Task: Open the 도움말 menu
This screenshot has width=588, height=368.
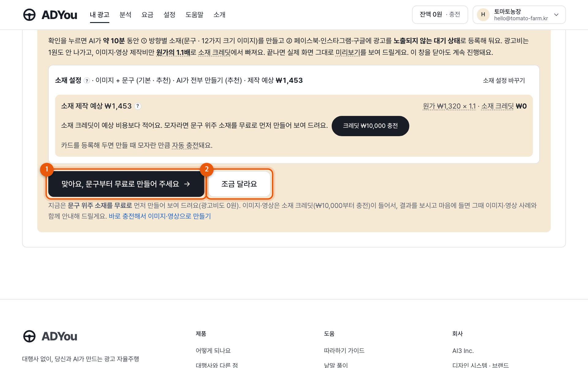Action: point(194,15)
